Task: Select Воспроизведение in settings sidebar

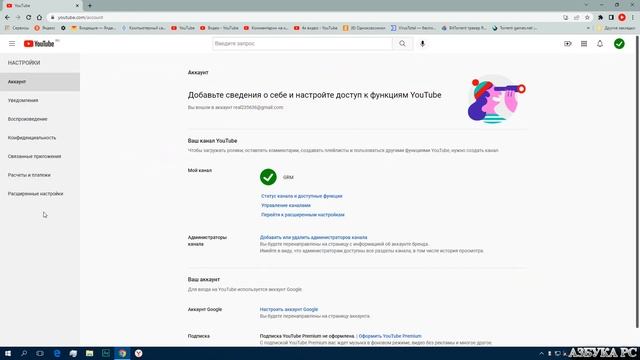Action: 40,119
